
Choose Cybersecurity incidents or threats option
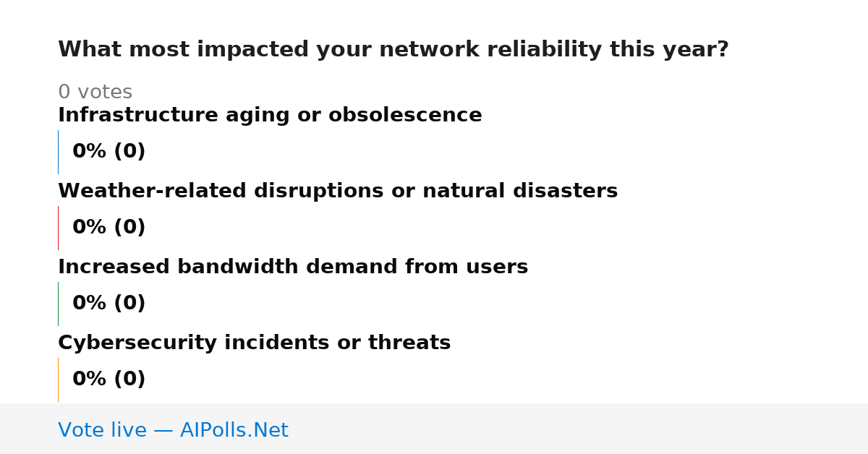[x=254, y=343]
